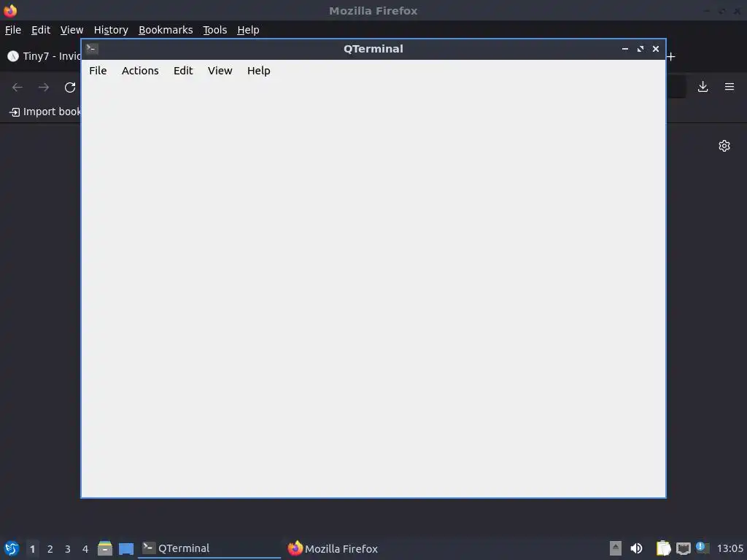
Task: Open Firefox File menu
Action: pyautogui.click(x=13, y=30)
